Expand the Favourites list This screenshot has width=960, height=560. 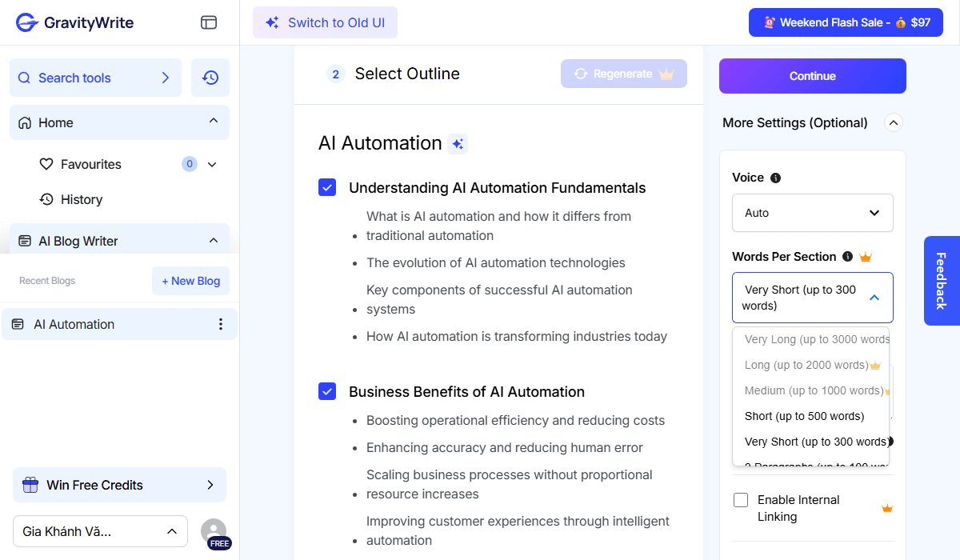click(212, 164)
